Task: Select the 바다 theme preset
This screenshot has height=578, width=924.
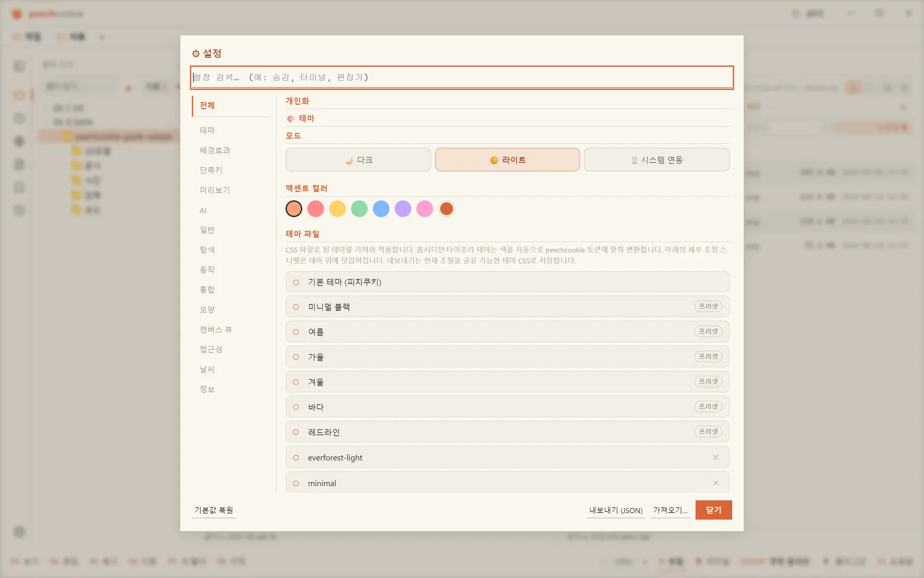Action: [508, 407]
